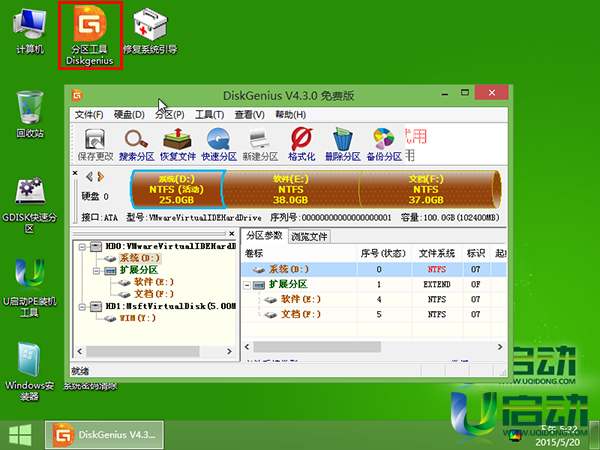The image size is (600, 450).
Task: Open the 文件(F) menu
Action: (89, 115)
